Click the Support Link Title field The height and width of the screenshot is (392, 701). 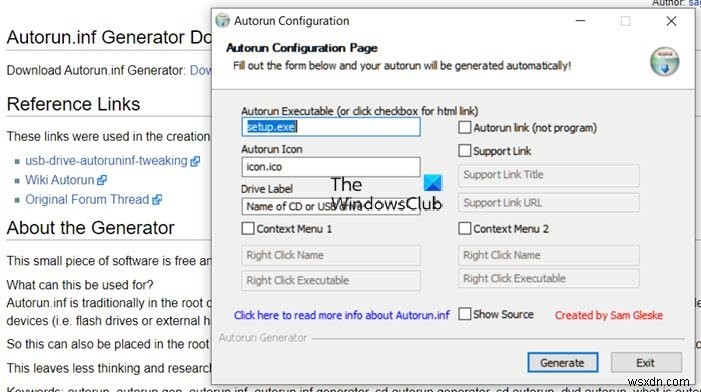[549, 175]
